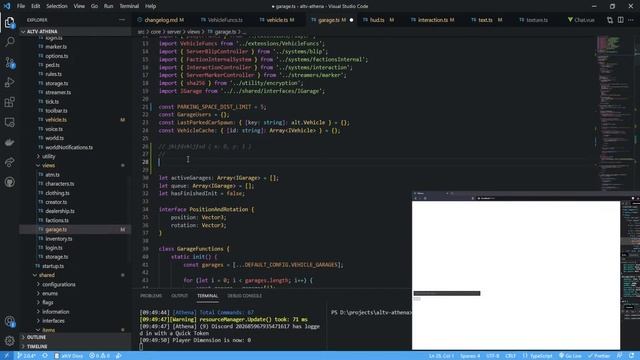Switch to the Problems panel tab
The width and height of the screenshot is (640, 360).
(x=151, y=296)
